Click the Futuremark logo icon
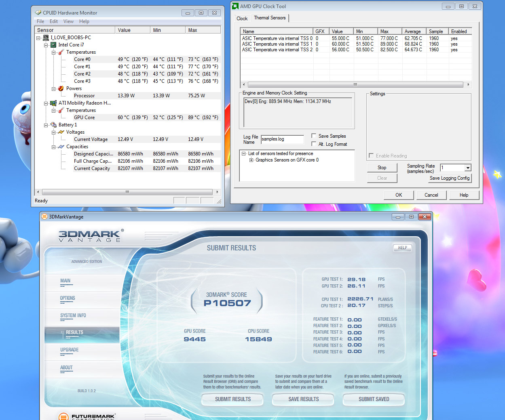 63,416
